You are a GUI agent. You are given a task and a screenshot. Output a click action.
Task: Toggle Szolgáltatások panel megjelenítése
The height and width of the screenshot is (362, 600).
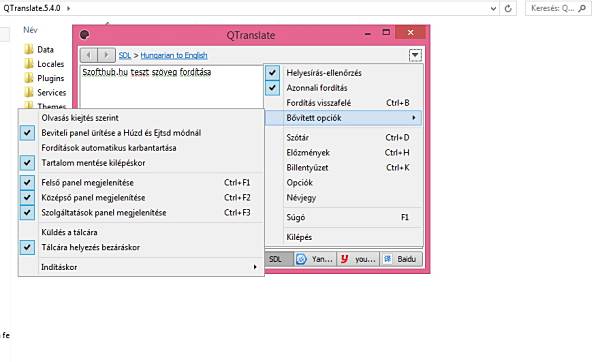coord(141,212)
